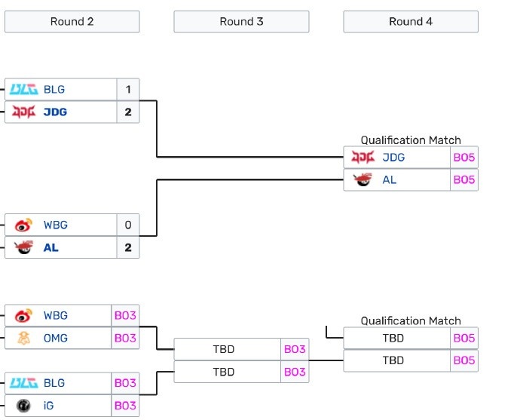Click the OMG team logo
This screenshot has height=420, width=520.
pyautogui.click(x=23, y=338)
